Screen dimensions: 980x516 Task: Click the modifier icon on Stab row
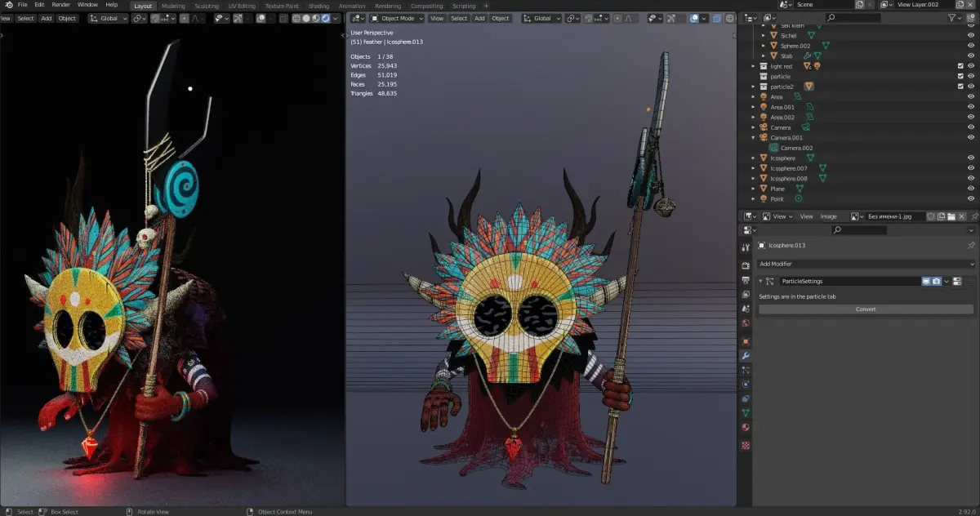(x=806, y=56)
